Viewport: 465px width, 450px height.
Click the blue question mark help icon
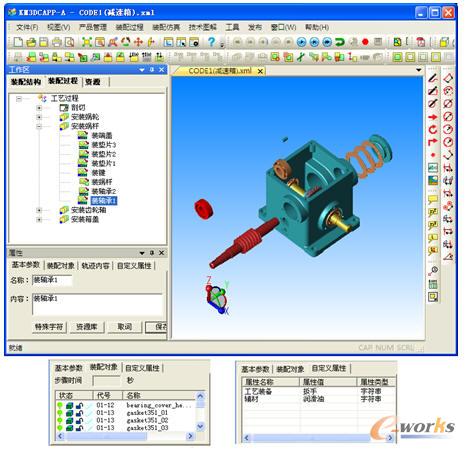pyautogui.click(x=211, y=42)
